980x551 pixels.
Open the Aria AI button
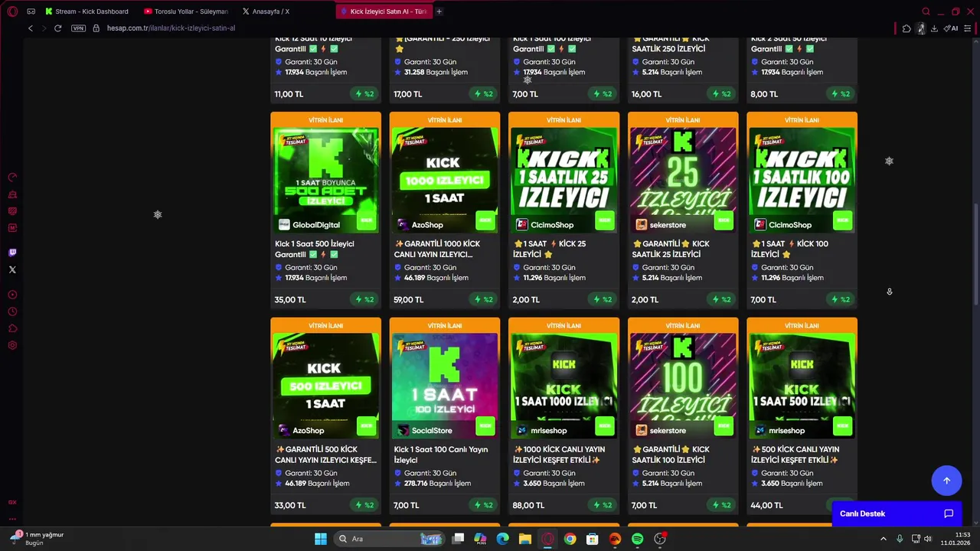point(951,28)
